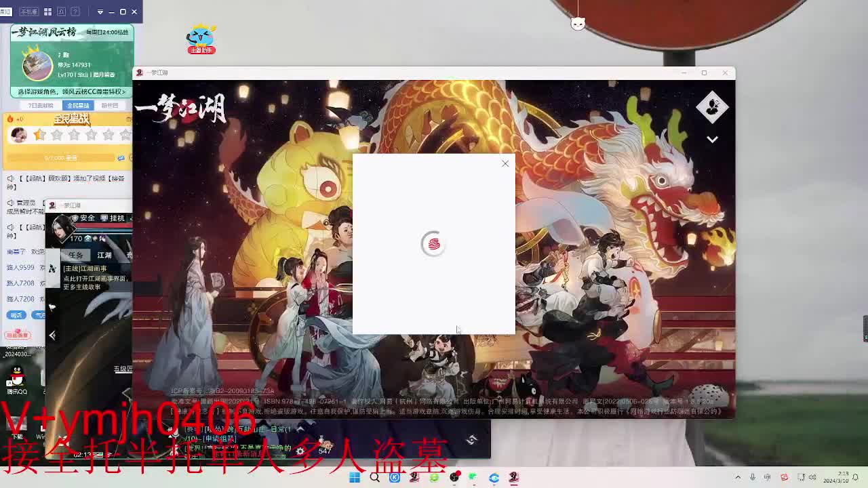The width and height of the screenshot is (868, 488).
Task: Click the streamer avatar in 全民星战 panel
Action: 19,135
